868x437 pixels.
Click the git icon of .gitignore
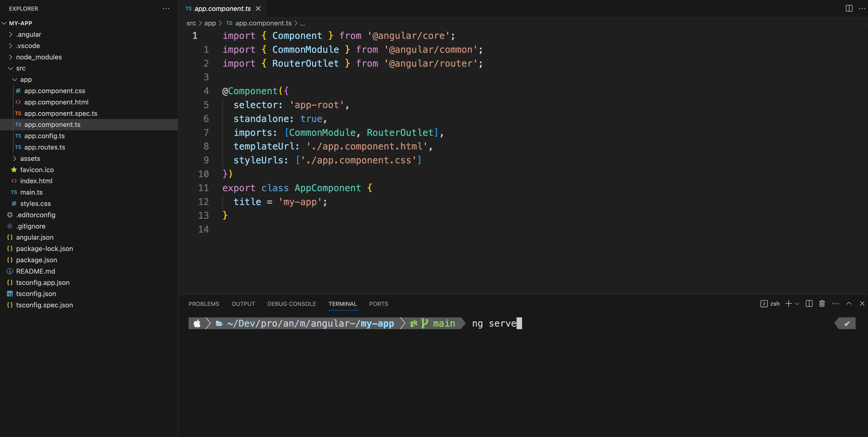[10, 226]
